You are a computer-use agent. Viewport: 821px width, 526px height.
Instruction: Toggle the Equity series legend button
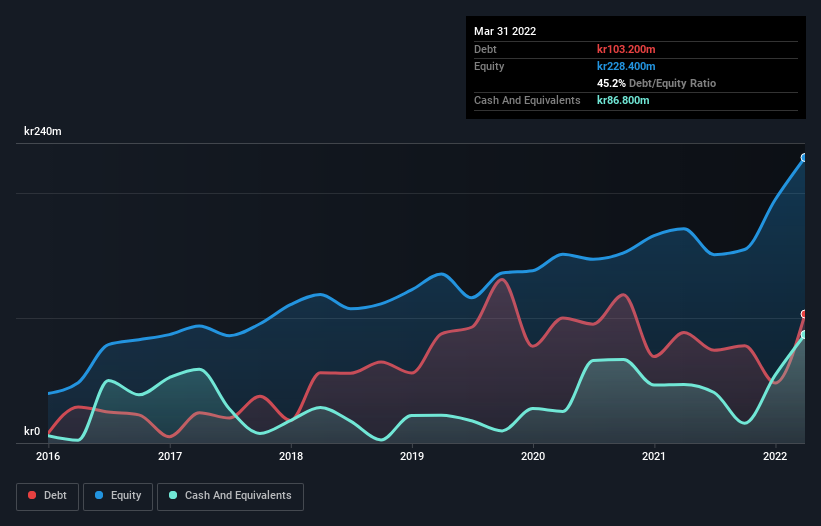coord(118,496)
